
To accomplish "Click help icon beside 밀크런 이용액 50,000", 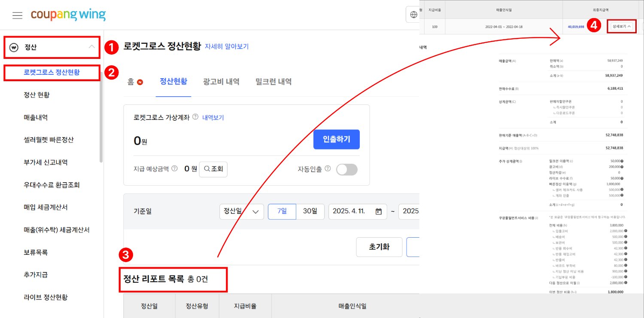I will click(622, 161).
